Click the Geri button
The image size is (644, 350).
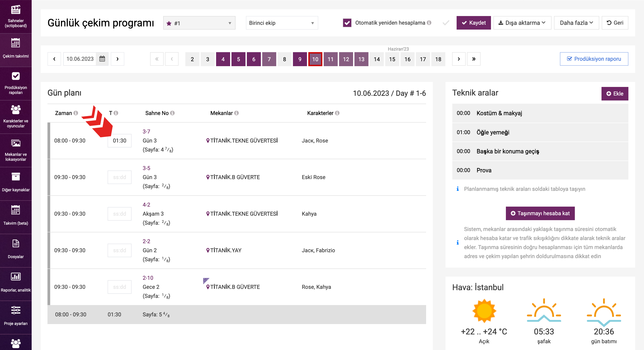pyautogui.click(x=615, y=23)
